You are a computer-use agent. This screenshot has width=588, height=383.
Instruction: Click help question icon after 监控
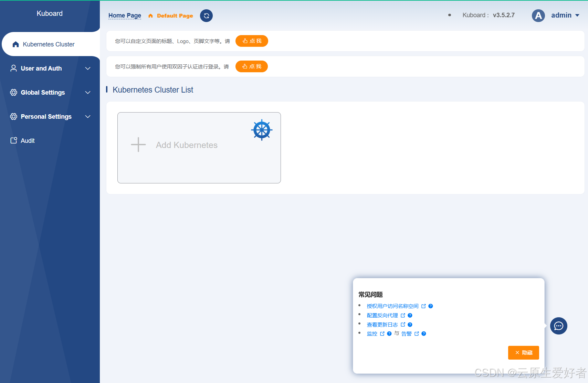pyautogui.click(x=389, y=333)
